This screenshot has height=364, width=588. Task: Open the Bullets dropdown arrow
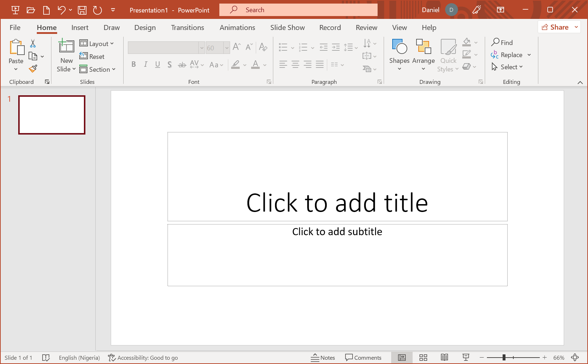[x=292, y=47]
